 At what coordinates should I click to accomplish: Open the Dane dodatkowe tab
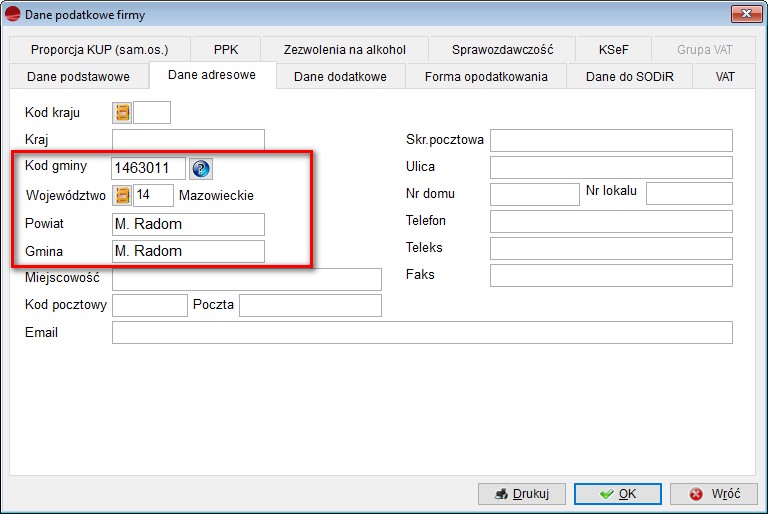tap(340, 77)
